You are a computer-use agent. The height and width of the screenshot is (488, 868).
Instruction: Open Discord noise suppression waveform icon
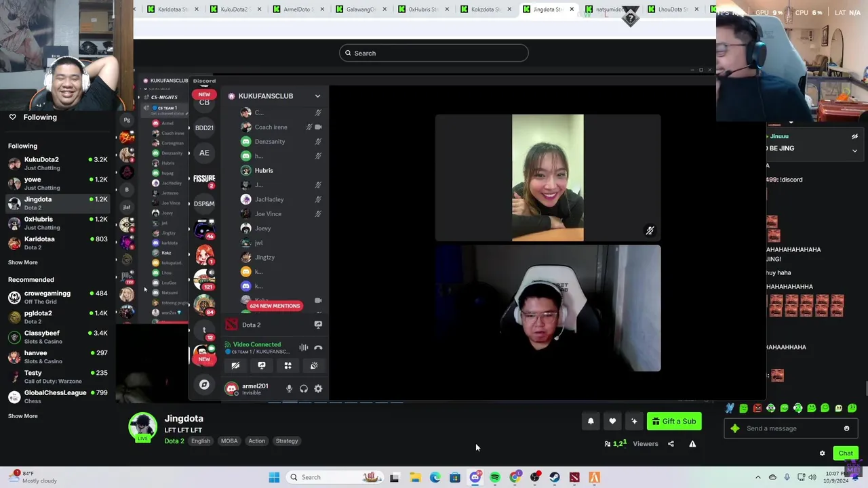point(303,348)
